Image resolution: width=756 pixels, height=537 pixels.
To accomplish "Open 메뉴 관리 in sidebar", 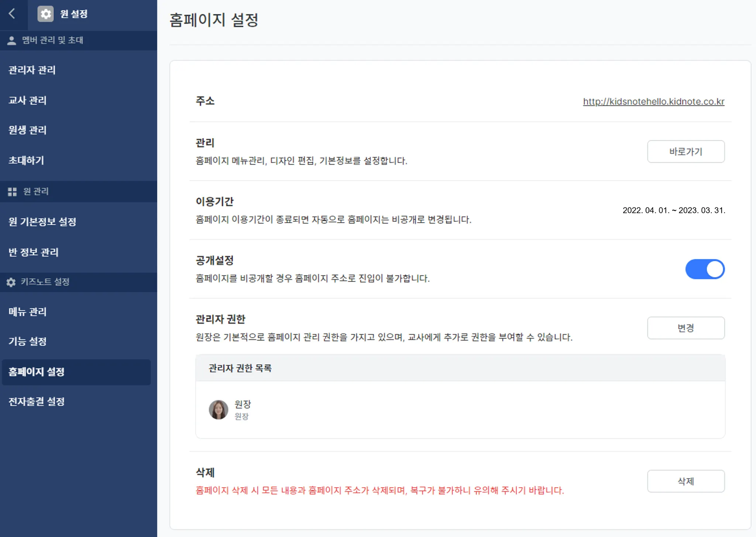I will tap(28, 312).
